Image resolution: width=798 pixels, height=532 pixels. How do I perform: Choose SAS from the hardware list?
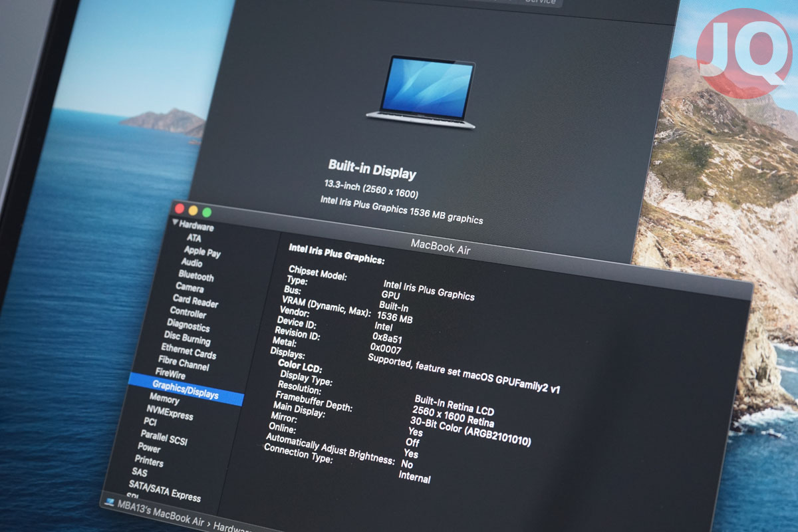pos(140,472)
